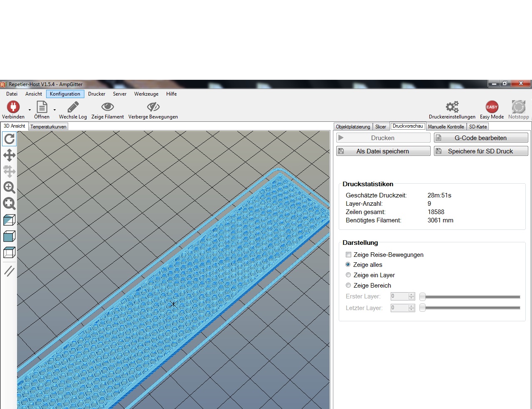Click the Drucken button
532x409 pixels.
pyautogui.click(x=383, y=138)
